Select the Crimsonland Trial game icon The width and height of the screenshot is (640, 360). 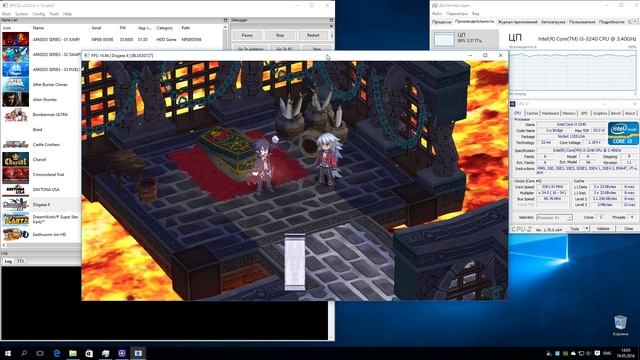coord(16,174)
